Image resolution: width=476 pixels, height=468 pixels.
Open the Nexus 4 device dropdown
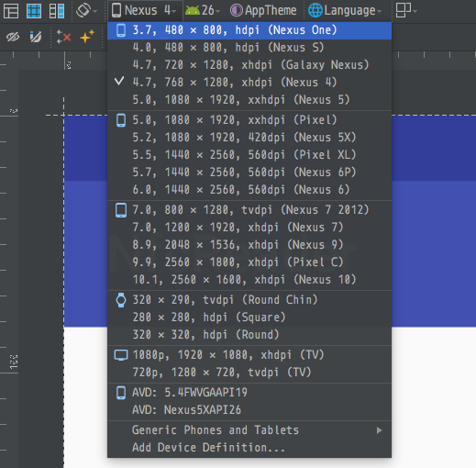(x=144, y=11)
